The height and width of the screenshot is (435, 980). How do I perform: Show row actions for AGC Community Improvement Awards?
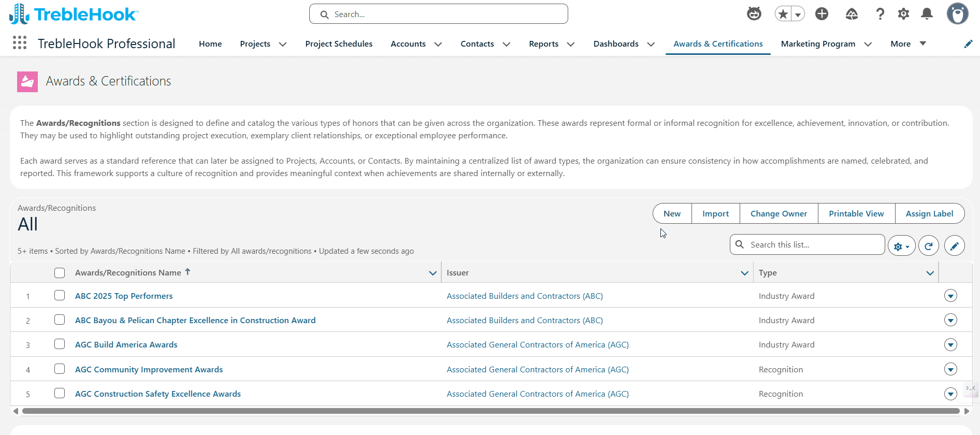(x=950, y=369)
